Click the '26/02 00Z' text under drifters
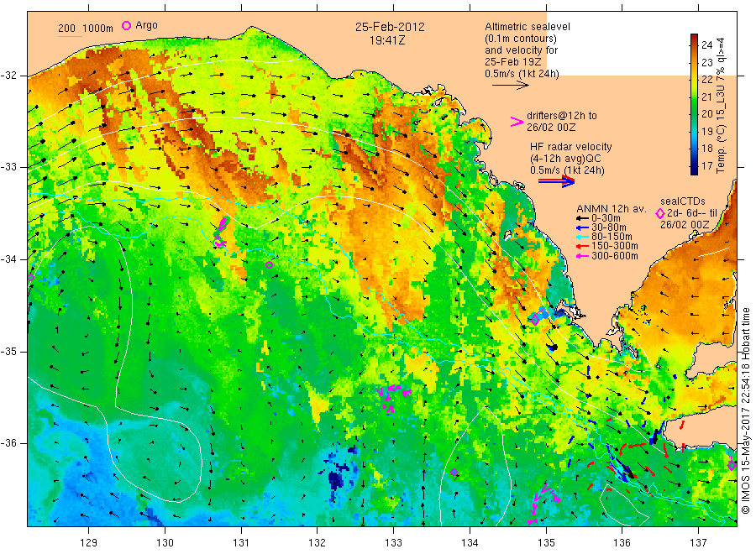Image resolution: width=756 pixels, height=554 pixels. click(551, 128)
